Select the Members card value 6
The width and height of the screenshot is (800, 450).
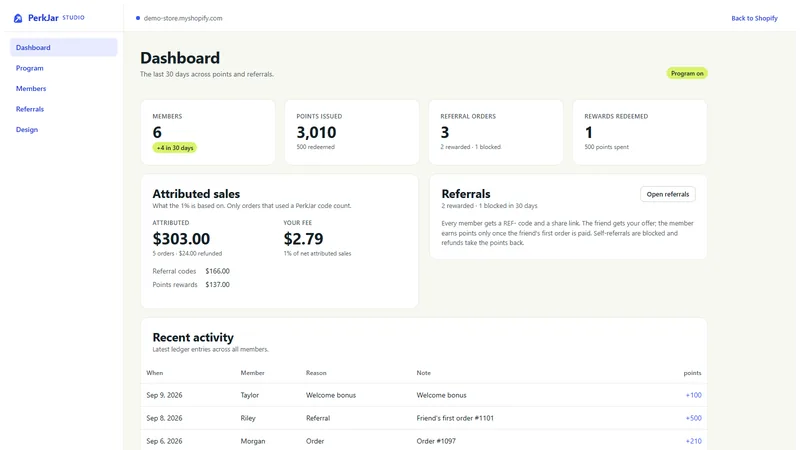157,133
